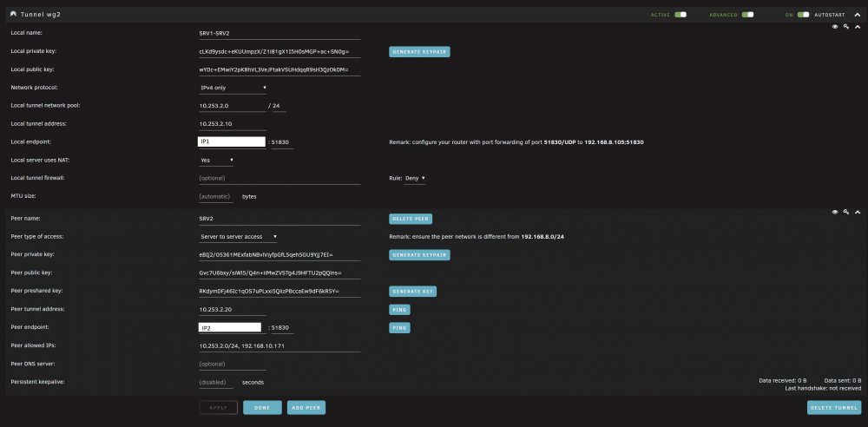This screenshot has width=868, height=427.
Task: Click the Peer endpoint port field 51830
Action: 282,328
